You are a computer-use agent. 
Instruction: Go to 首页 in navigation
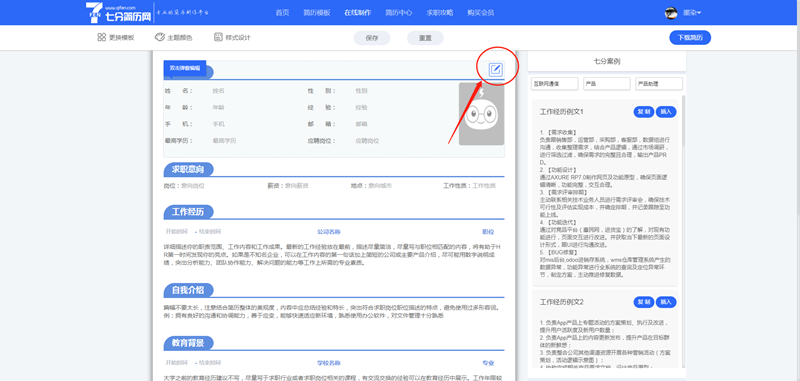[282, 13]
